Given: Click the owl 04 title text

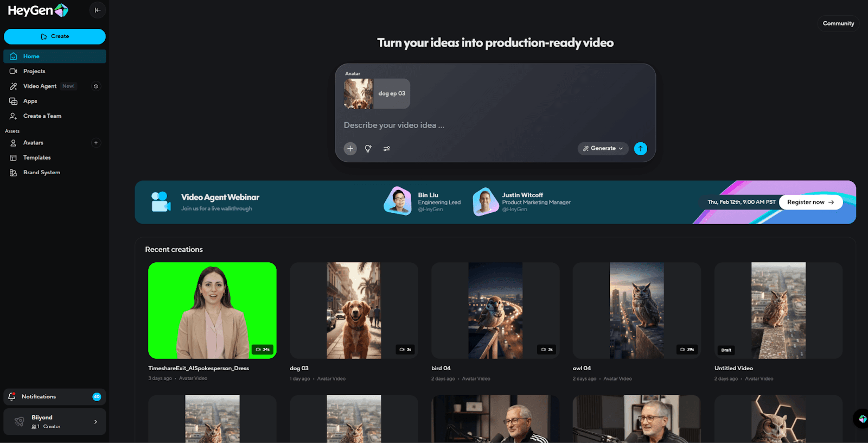Looking at the screenshot, I should (582, 369).
